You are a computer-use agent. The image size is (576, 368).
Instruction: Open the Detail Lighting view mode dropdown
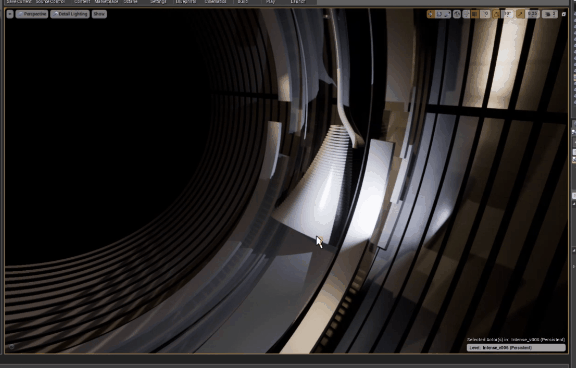click(x=70, y=14)
